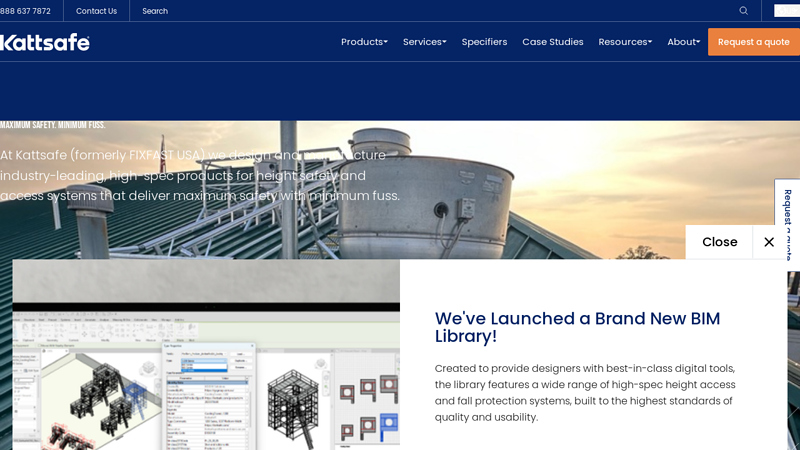Open the Services dropdown

(x=424, y=42)
